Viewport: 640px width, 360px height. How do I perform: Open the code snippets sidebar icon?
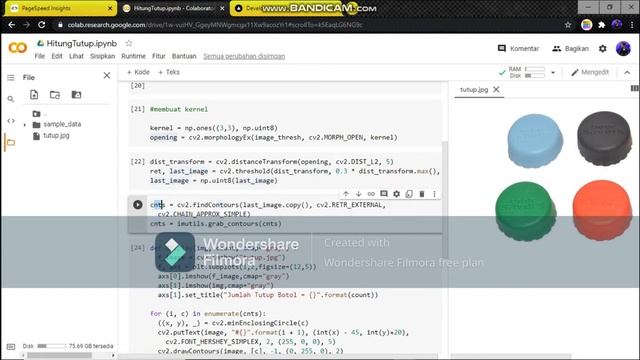pyautogui.click(x=11, y=121)
